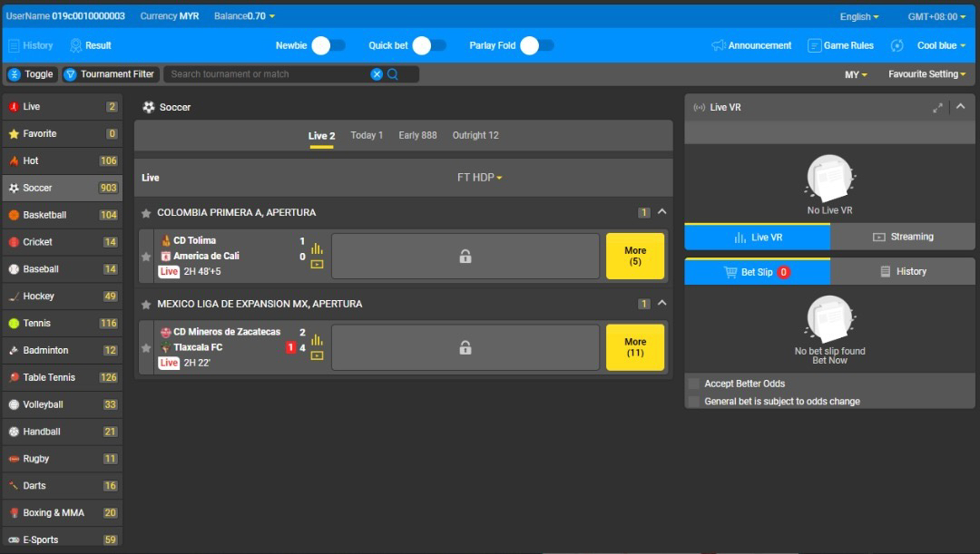The height and width of the screenshot is (554, 980).
Task: Collapse the Mexico Liga de Expansion section
Action: click(x=661, y=304)
